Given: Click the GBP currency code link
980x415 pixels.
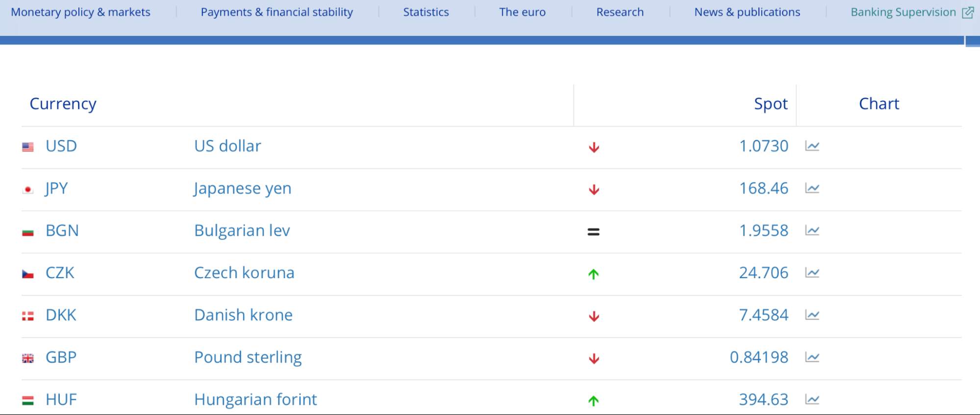Looking at the screenshot, I should (x=61, y=357).
